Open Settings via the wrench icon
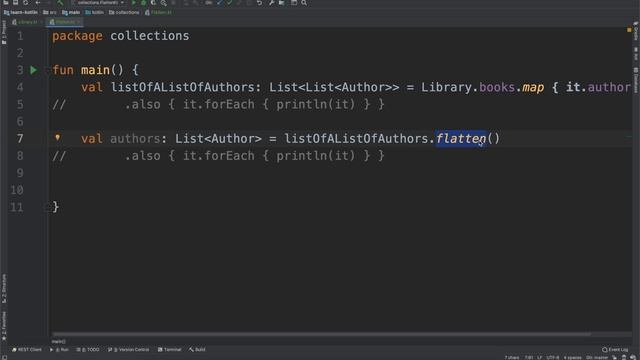Screen dimensions: 640x360 coord(271,3)
